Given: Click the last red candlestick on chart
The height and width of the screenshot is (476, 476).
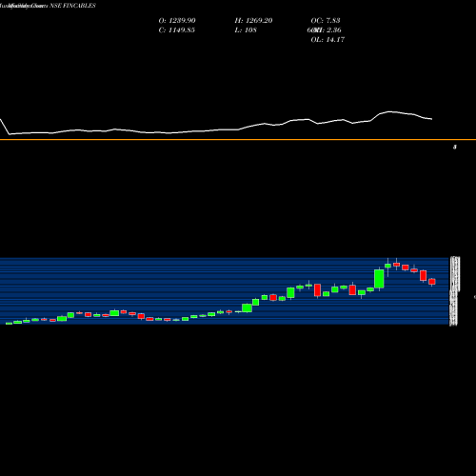Looking at the screenshot, I should click(x=432, y=282).
